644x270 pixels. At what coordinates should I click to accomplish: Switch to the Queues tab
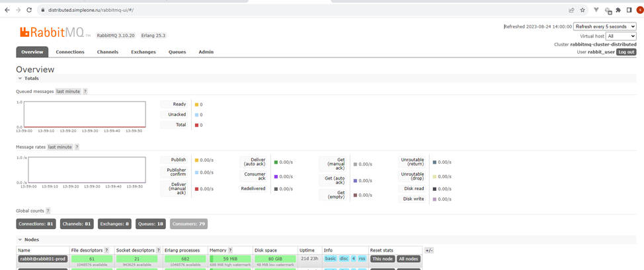click(177, 52)
